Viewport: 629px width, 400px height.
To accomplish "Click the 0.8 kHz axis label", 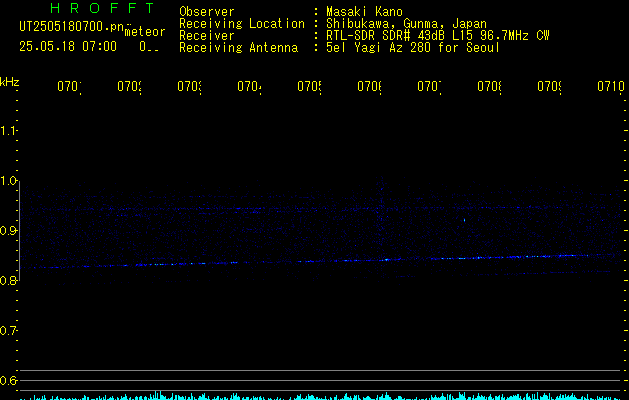I will (x=9, y=281).
